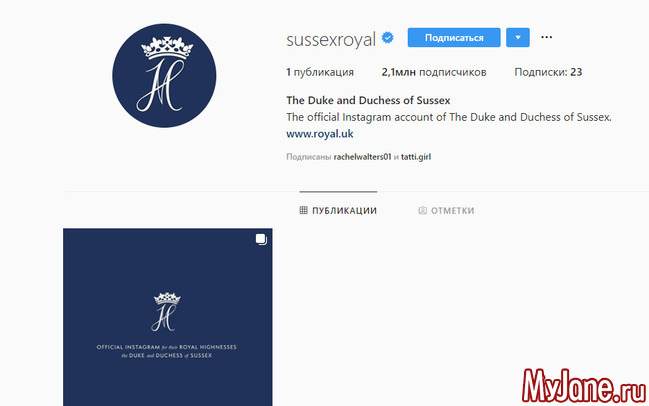Open the navy blue post thumbnail
Image resolution: width=649 pixels, height=406 pixels.
click(168, 317)
